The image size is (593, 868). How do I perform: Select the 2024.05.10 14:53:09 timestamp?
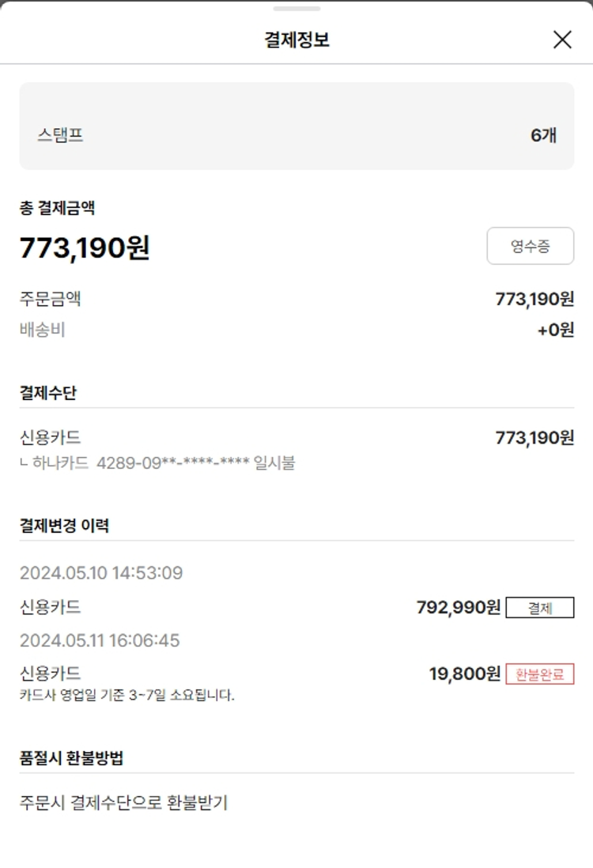coord(101,572)
